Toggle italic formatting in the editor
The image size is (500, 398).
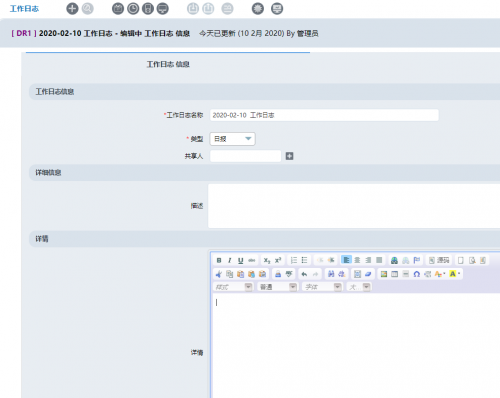click(x=230, y=260)
